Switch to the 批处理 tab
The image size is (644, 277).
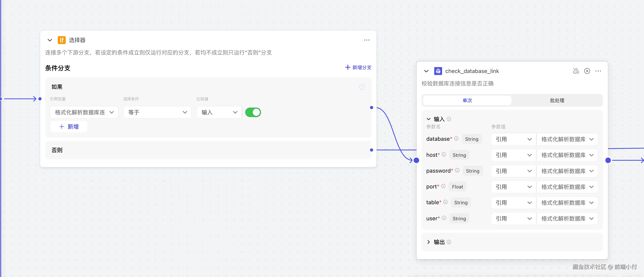pyautogui.click(x=557, y=100)
